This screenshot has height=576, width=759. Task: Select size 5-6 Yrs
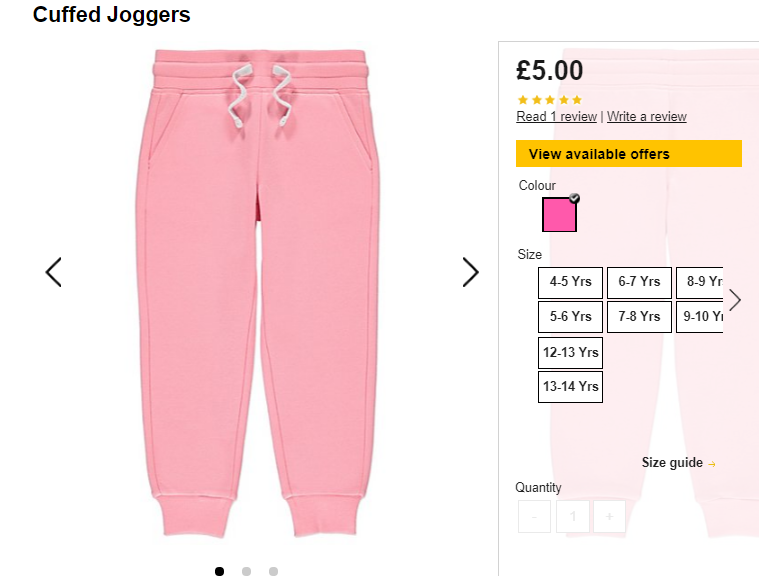pyautogui.click(x=570, y=317)
